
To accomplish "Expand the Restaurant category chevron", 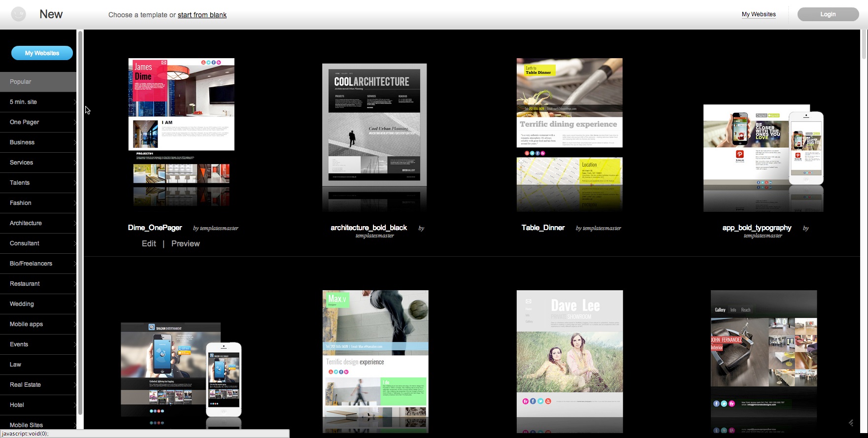I will pyautogui.click(x=74, y=284).
